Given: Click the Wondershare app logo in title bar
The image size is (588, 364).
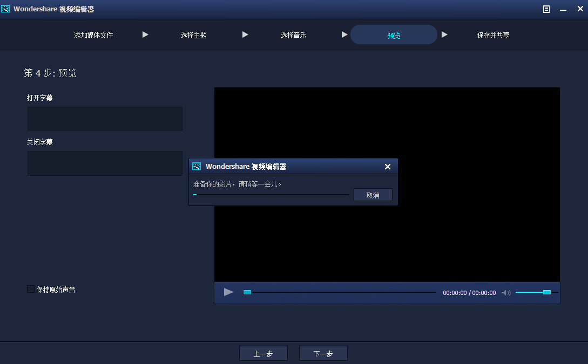Looking at the screenshot, I should [x=5, y=9].
